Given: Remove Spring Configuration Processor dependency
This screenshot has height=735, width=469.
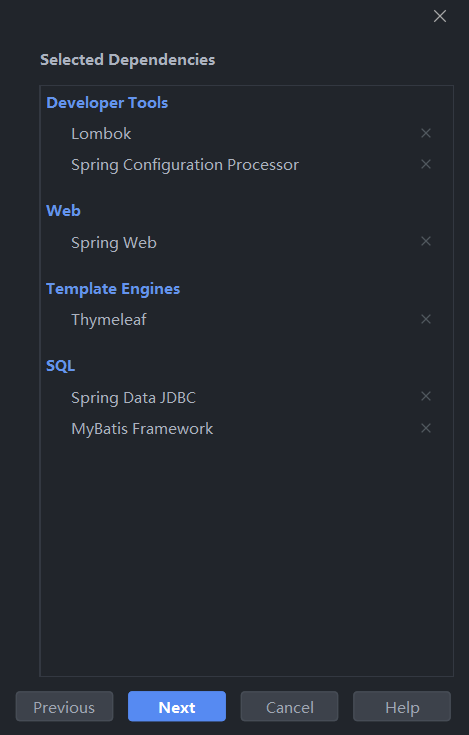Looking at the screenshot, I should (x=425, y=164).
